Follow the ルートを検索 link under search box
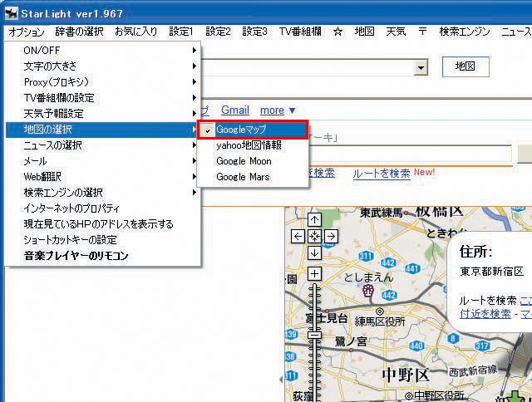This screenshot has width=532, height=402. 382,174
